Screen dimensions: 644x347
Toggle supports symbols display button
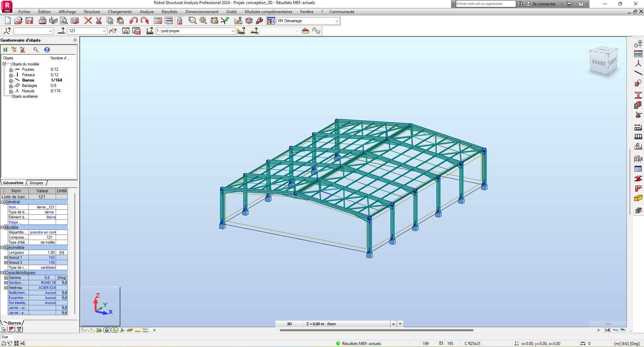pyautogui.click(x=107, y=330)
